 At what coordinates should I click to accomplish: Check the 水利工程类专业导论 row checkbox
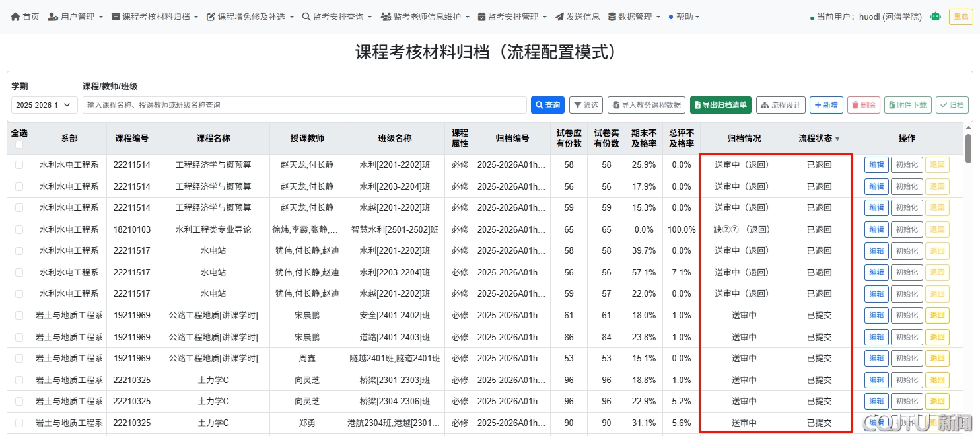point(19,229)
